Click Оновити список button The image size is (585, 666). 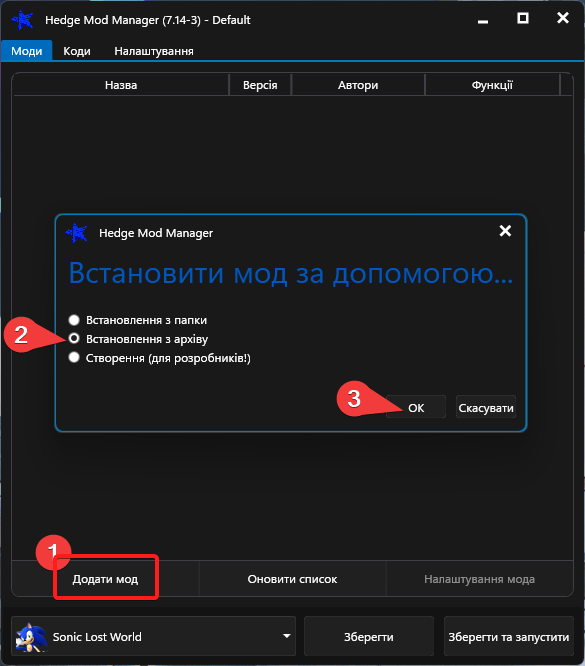click(292, 579)
